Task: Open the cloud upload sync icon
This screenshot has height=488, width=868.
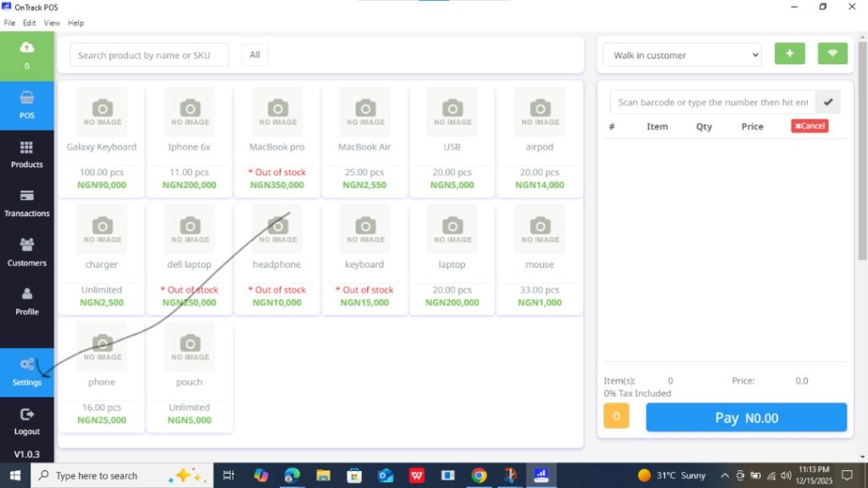Action: point(26,48)
